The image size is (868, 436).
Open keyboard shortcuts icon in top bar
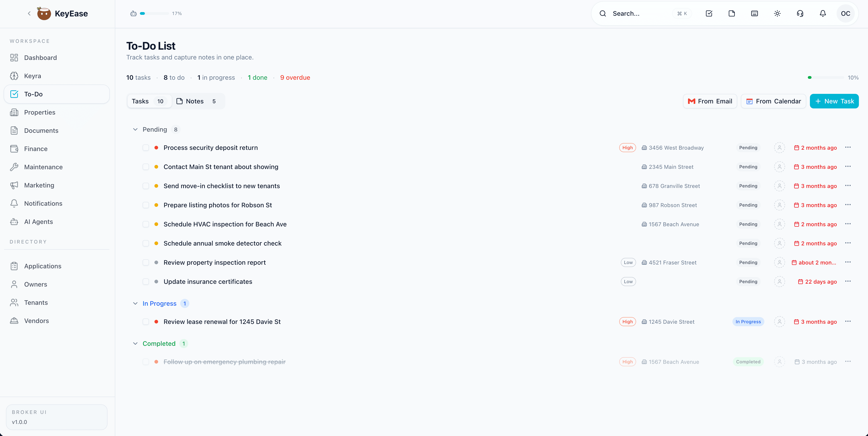[x=754, y=13]
